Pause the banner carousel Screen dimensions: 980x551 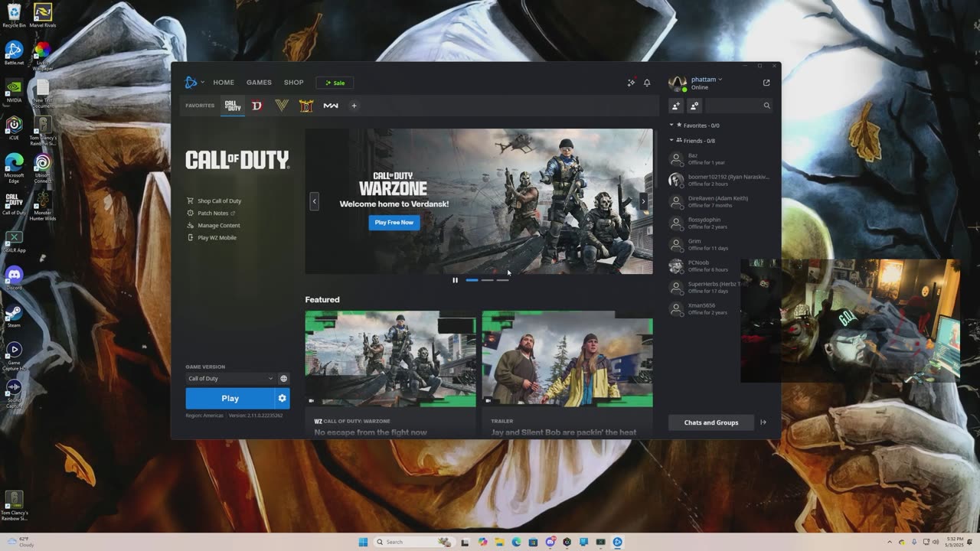click(x=455, y=280)
